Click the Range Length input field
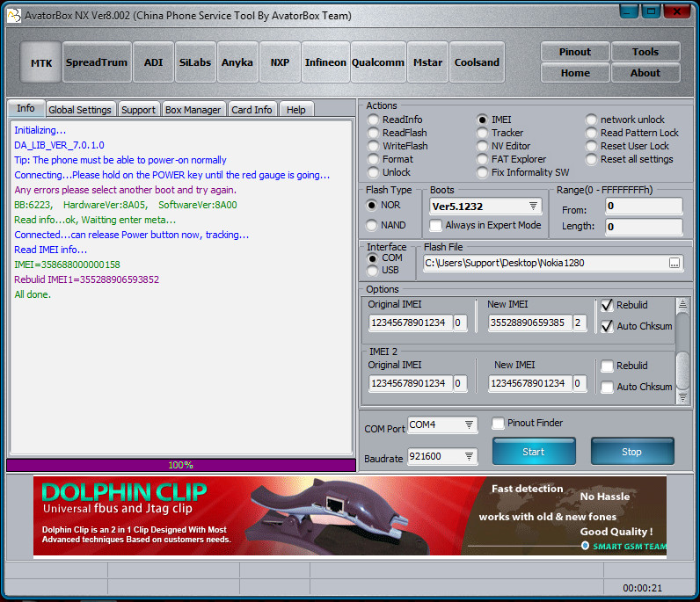Viewport: 700px width, 602px height. 644,227
